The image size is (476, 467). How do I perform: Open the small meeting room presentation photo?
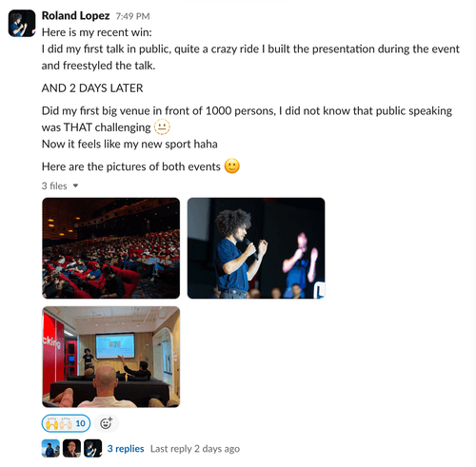[x=110, y=357]
